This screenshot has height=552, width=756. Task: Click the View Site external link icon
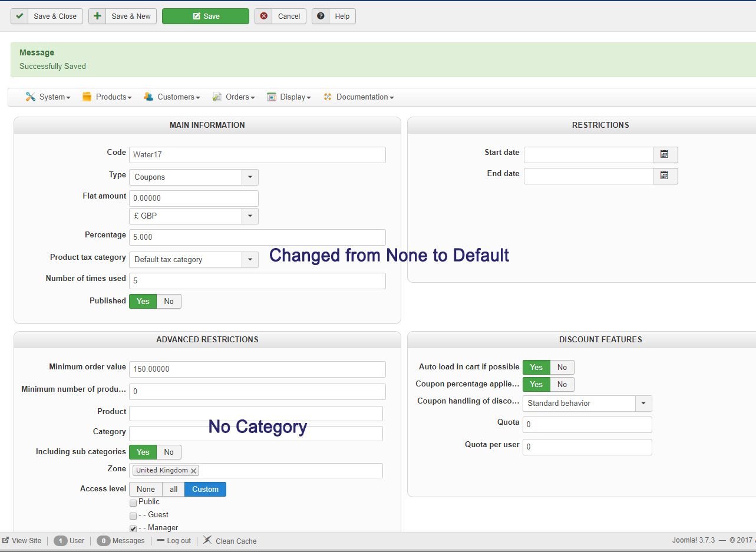(x=5, y=540)
